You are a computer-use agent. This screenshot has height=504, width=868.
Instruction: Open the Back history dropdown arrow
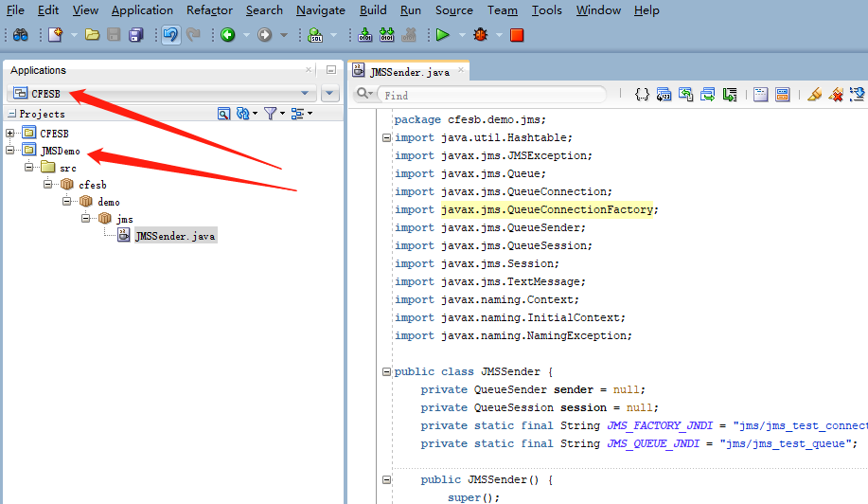tap(247, 35)
